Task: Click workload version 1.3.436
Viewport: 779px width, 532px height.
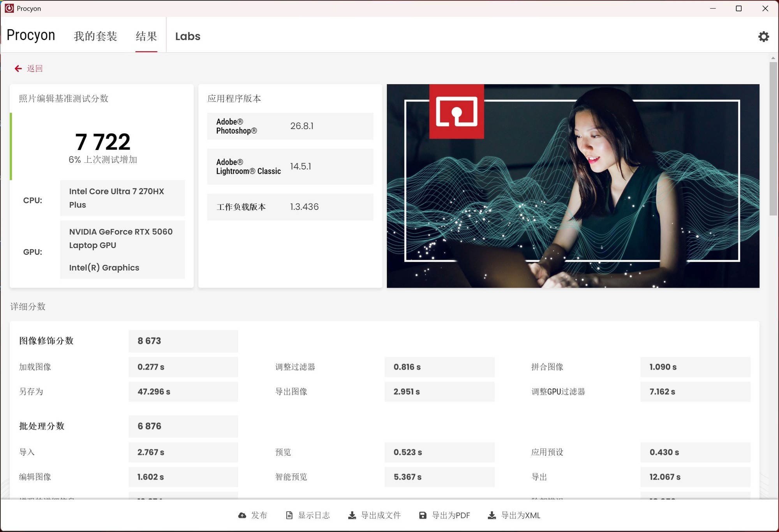Action: pyautogui.click(x=304, y=207)
